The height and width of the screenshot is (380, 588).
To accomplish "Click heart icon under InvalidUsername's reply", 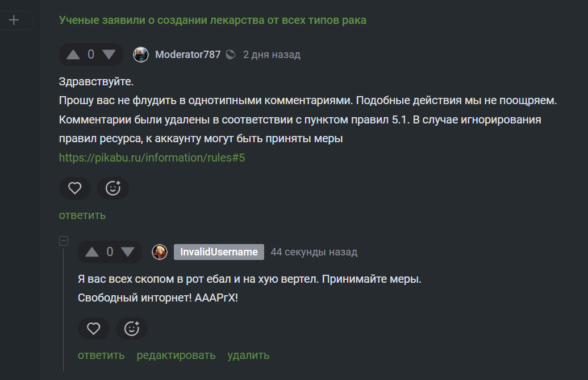I will (94, 328).
